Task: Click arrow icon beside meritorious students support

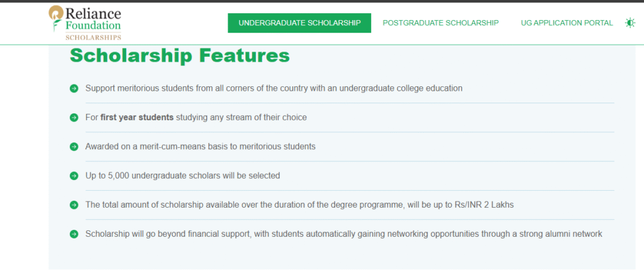Action: pyautogui.click(x=74, y=88)
